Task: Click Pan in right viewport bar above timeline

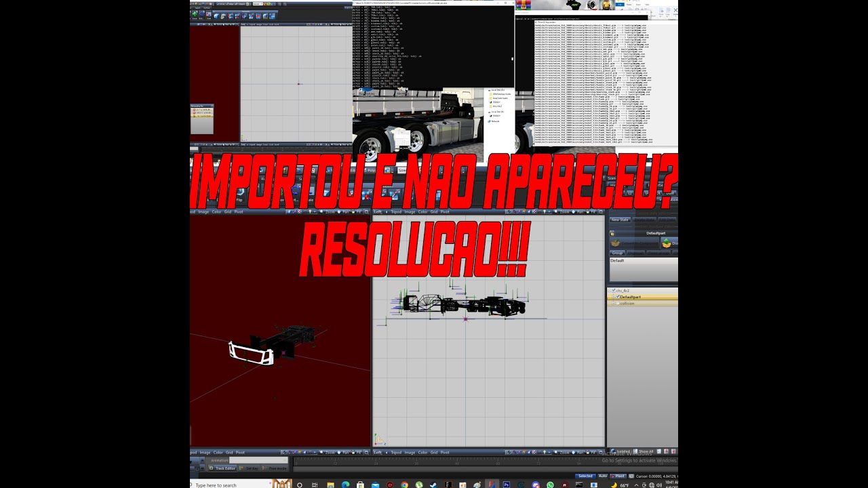Action: (577, 452)
